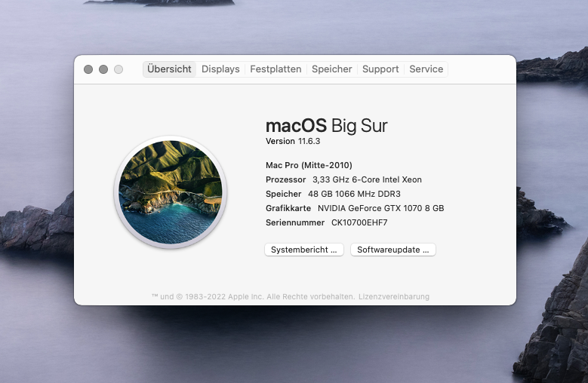Open the Service tab
Viewport: 588px width, 383px height.
[426, 69]
